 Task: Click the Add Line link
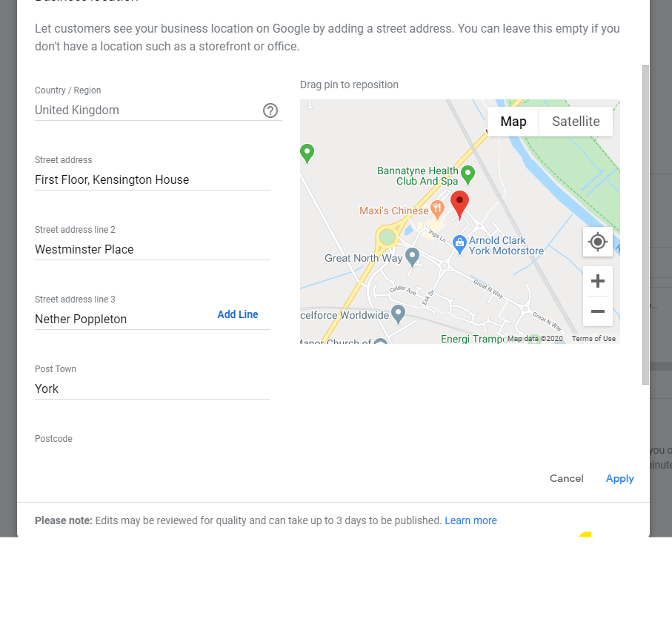point(238,314)
